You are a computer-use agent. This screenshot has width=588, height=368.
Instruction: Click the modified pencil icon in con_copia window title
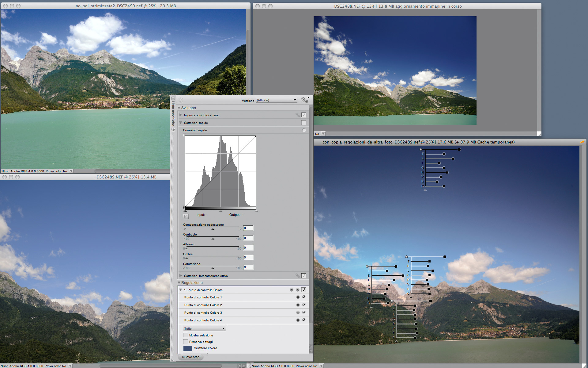(582, 142)
